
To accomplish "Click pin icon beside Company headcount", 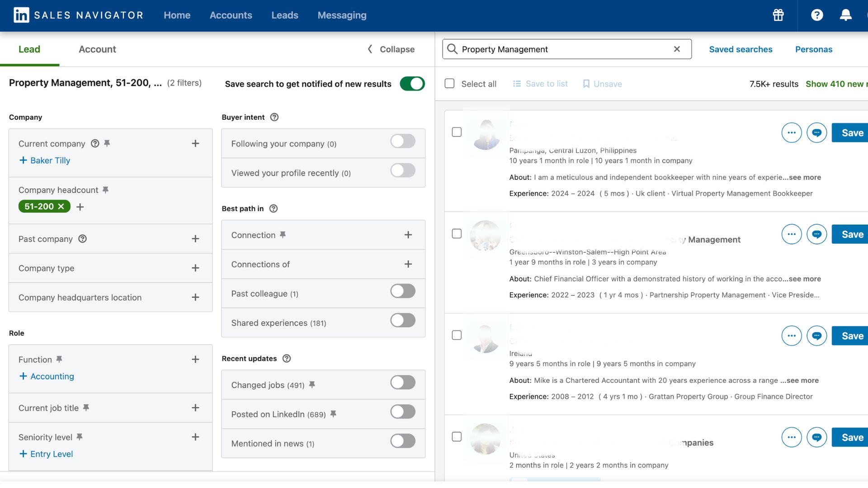I will pos(105,190).
